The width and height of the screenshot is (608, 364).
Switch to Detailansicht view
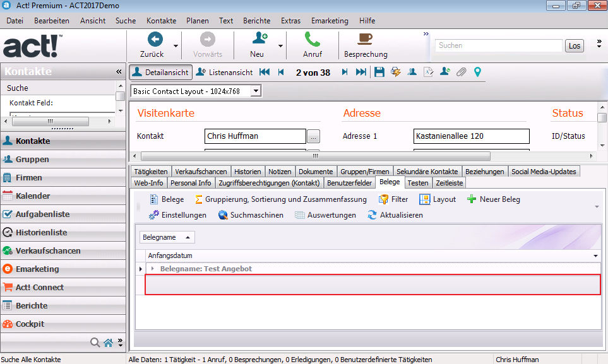[160, 72]
